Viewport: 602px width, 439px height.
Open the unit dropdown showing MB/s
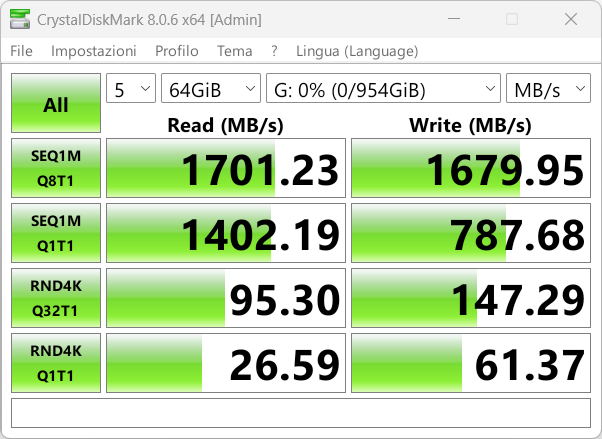[x=548, y=88]
